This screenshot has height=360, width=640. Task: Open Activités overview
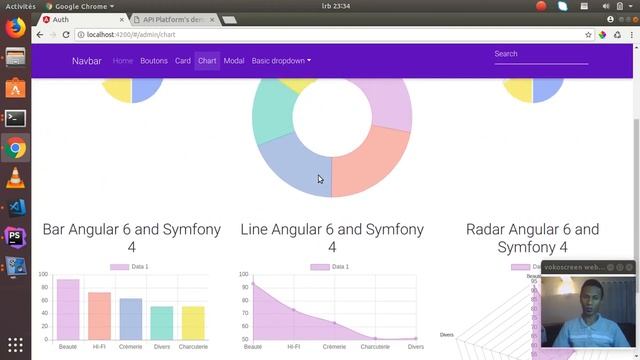[x=20, y=6]
